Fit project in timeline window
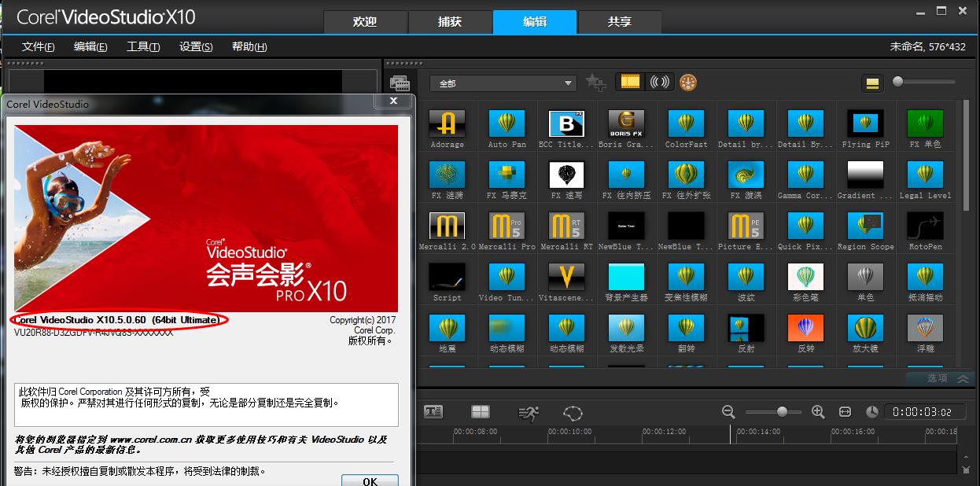This screenshot has width=980, height=486. 845,411
